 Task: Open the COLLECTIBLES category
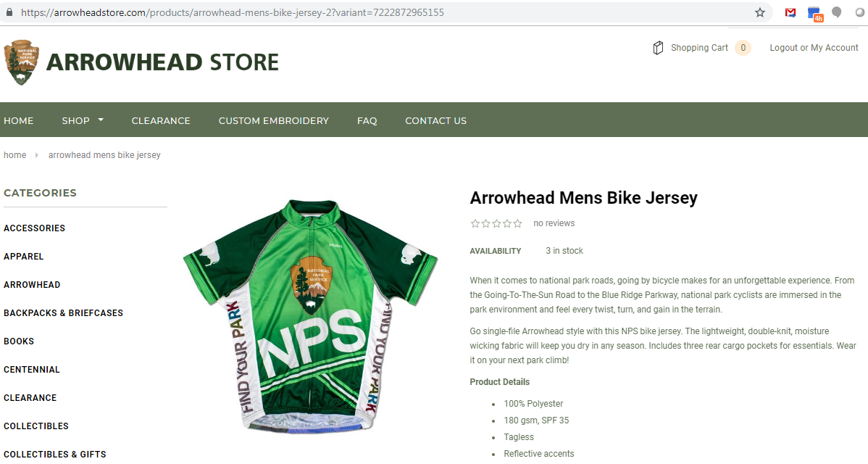click(36, 426)
